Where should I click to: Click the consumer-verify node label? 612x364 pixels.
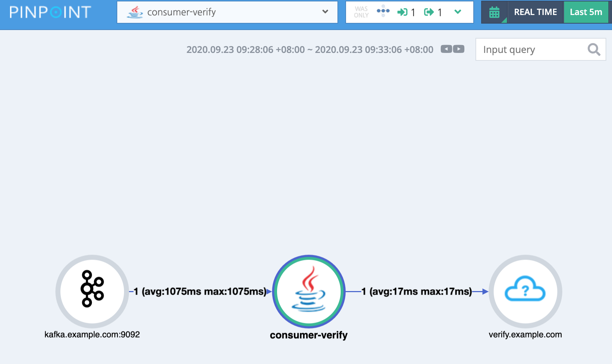[x=309, y=335]
